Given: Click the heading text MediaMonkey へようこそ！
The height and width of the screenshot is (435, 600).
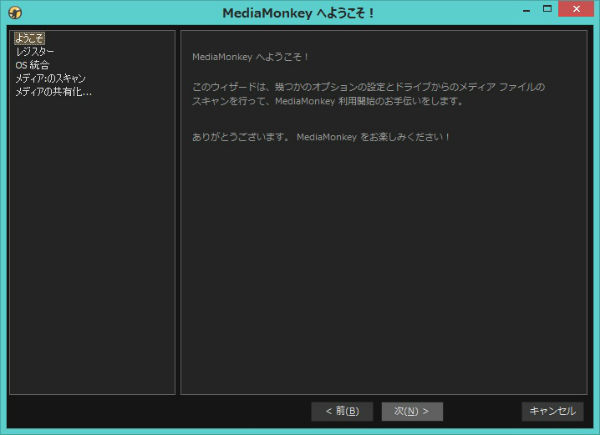Looking at the screenshot, I should point(251,57).
